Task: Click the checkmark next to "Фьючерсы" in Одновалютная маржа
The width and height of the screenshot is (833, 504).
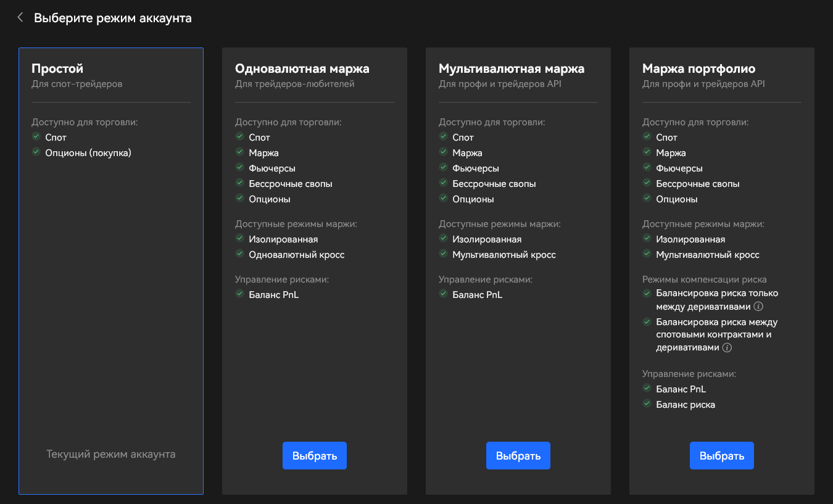Action: pyautogui.click(x=239, y=168)
